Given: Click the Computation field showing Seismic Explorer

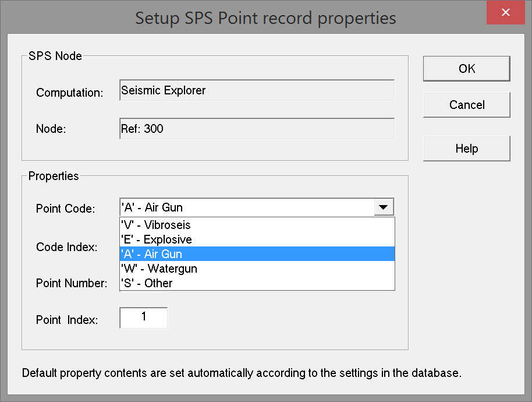Looking at the screenshot, I should (x=257, y=90).
